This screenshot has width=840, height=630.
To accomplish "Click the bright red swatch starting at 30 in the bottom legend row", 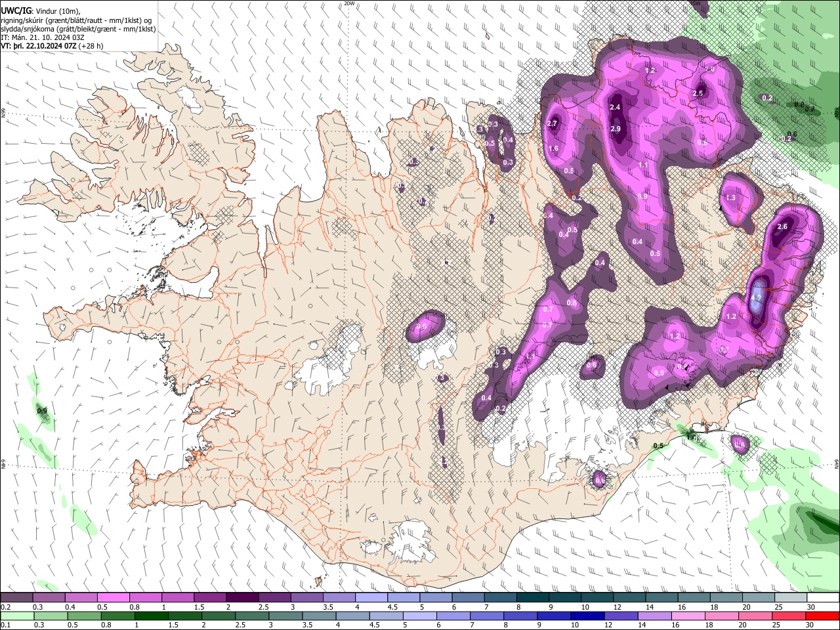I will pyautogui.click(x=822, y=616).
